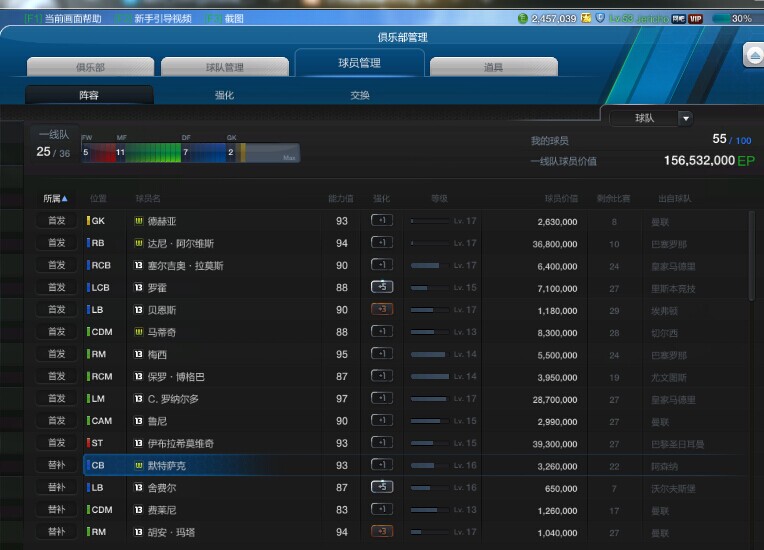Click the 156,532,000 EP squad value
Image resolution: width=764 pixels, height=550 pixels.
[x=709, y=160]
